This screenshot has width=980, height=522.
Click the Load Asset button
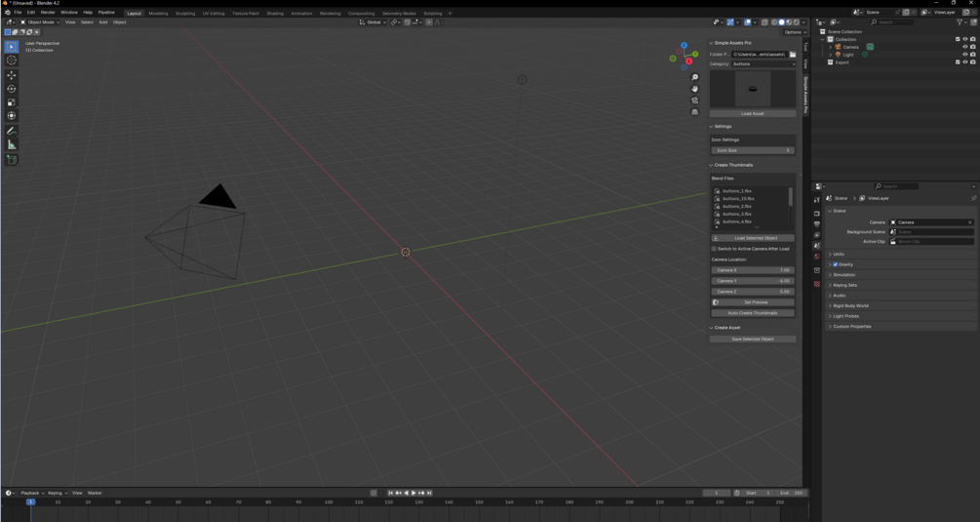point(753,114)
